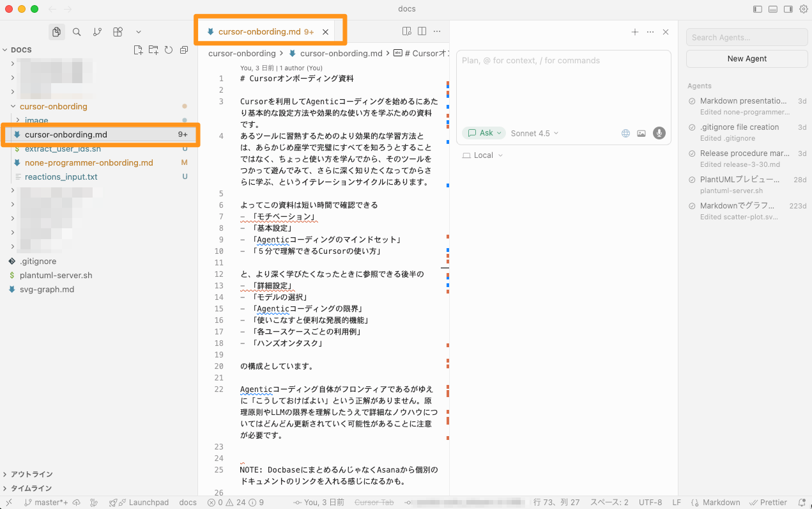Change indentation スペース: 2

609,503
